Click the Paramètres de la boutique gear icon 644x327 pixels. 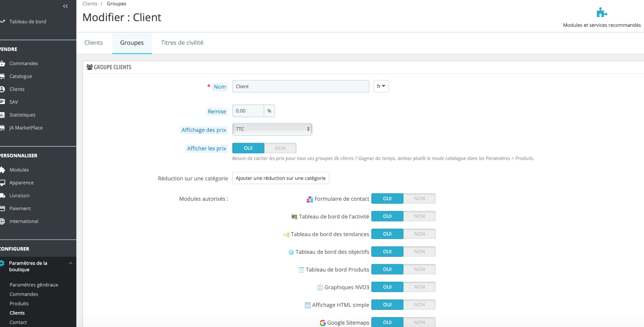click(2, 263)
